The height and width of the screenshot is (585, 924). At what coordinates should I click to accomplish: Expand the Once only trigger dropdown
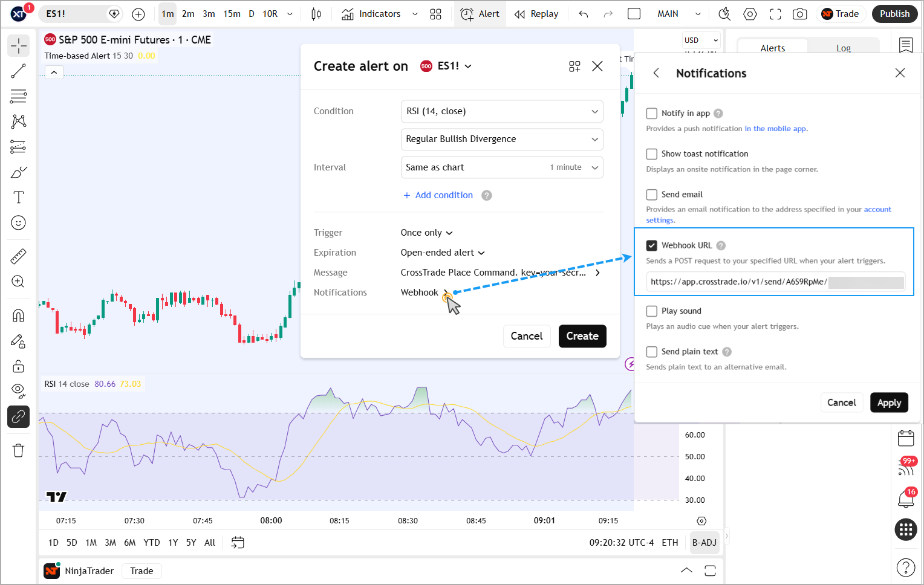[426, 233]
